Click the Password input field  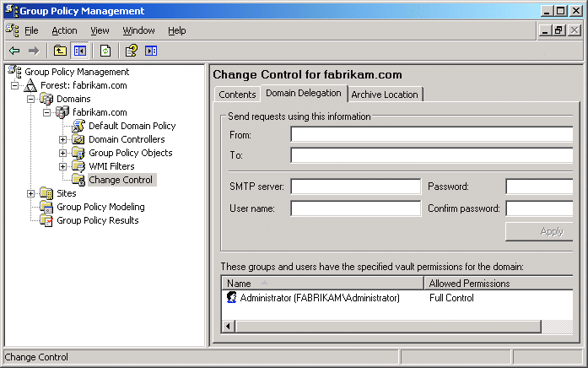(539, 187)
